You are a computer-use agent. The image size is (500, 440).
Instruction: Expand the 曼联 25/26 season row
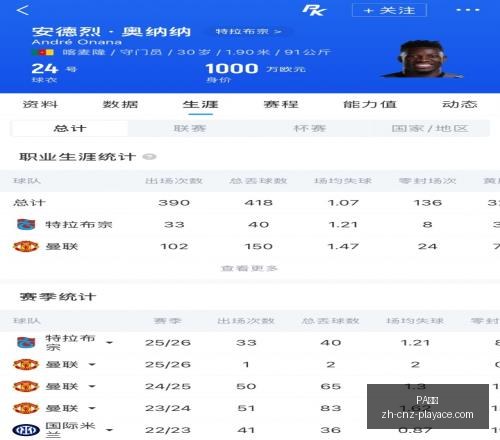pyautogui.click(x=92, y=365)
